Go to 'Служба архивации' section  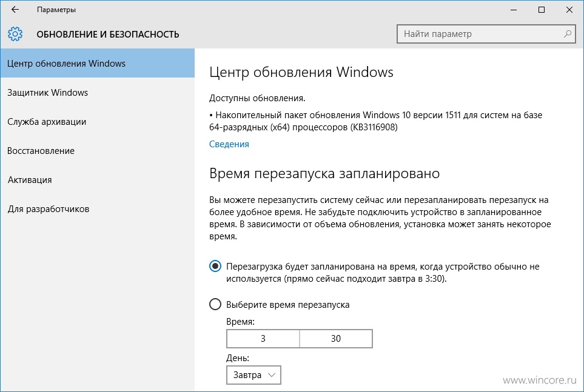[x=97, y=122]
